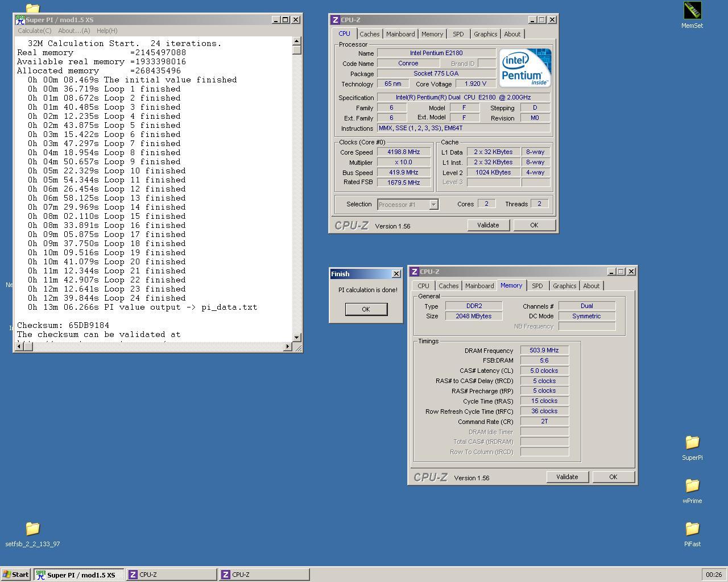Image resolution: width=728 pixels, height=582 pixels.
Task: Click the Super PI title bar icon
Action: coord(20,19)
